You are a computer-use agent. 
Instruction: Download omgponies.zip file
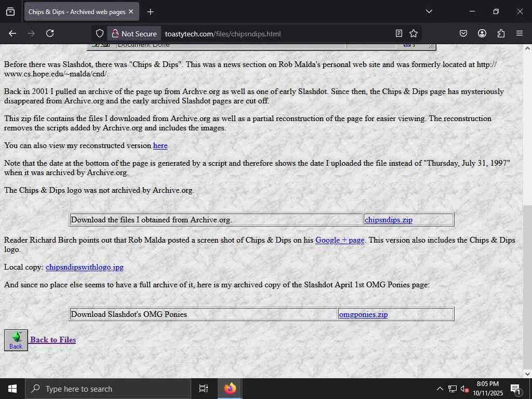(x=363, y=314)
